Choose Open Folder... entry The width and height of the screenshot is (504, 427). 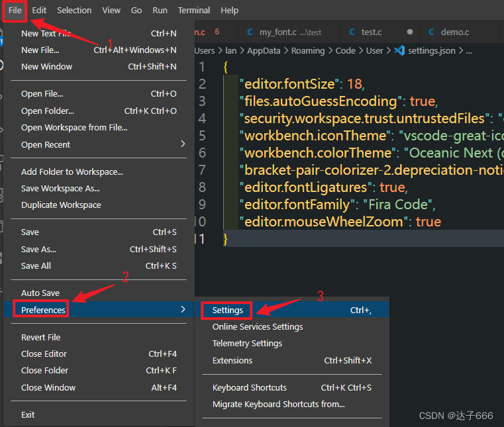[99, 111]
